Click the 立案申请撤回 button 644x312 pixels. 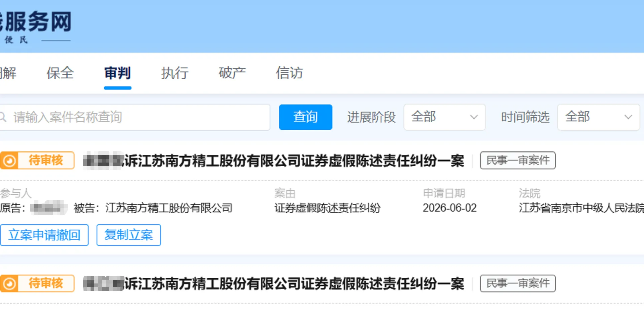pyautogui.click(x=44, y=235)
